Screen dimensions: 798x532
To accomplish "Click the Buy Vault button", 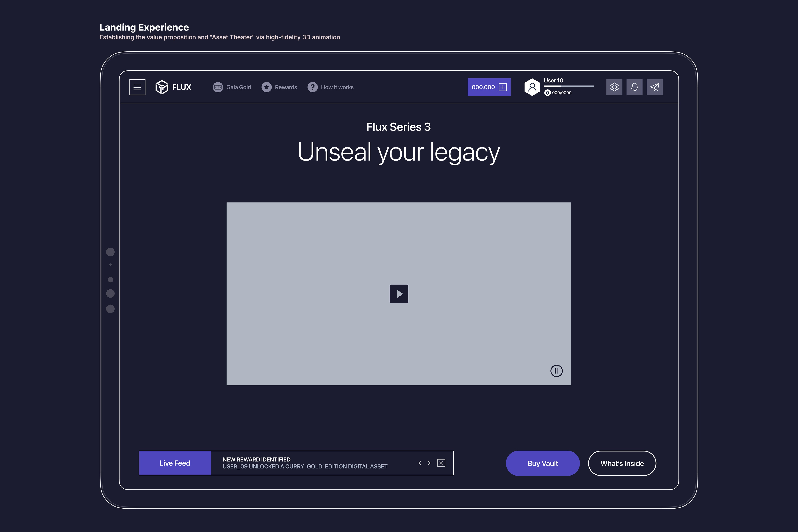I will (542, 464).
